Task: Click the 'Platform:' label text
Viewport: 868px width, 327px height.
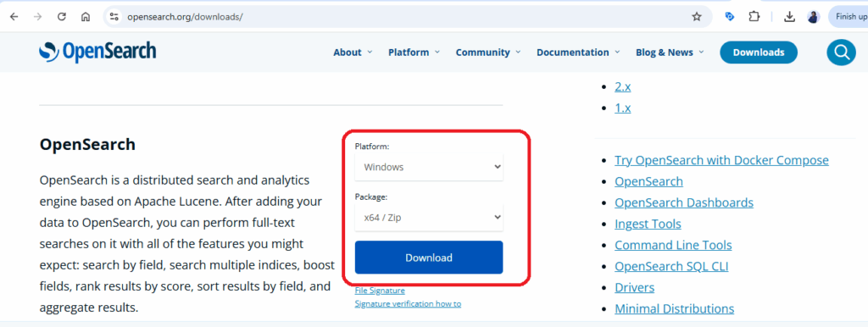Action: (x=372, y=147)
